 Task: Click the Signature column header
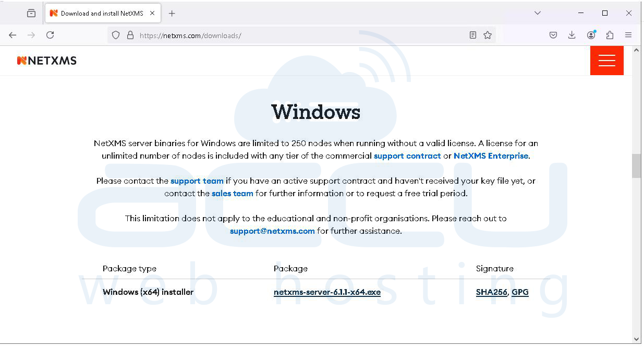(x=494, y=269)
